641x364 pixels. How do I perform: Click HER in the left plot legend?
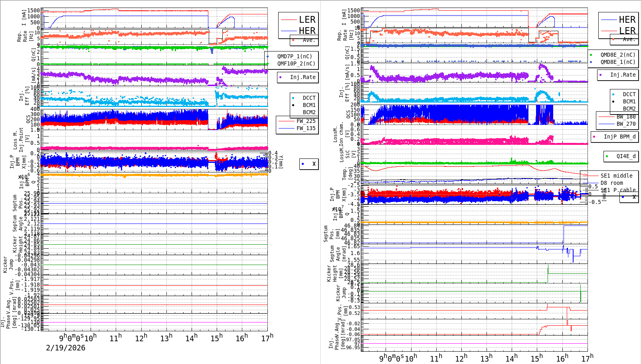(307, 31)
